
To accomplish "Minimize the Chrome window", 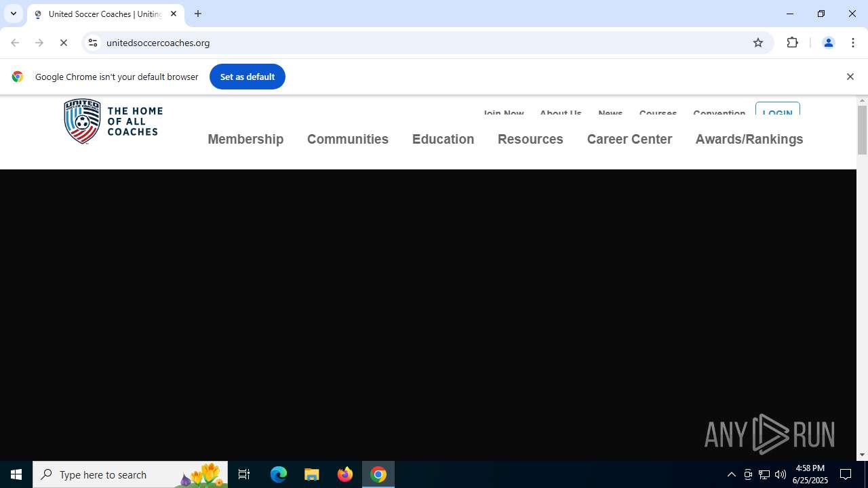I will coord(790,14).
